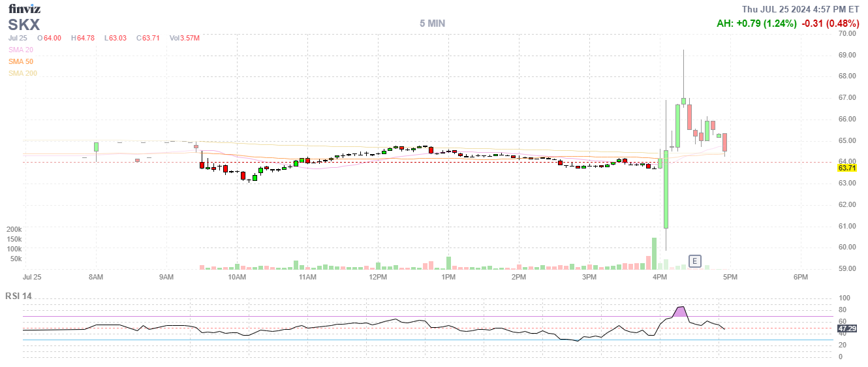Screen dimensions: 868x367
Task: Click the 47.29 RSI value tag
Action: pos(846,328)
